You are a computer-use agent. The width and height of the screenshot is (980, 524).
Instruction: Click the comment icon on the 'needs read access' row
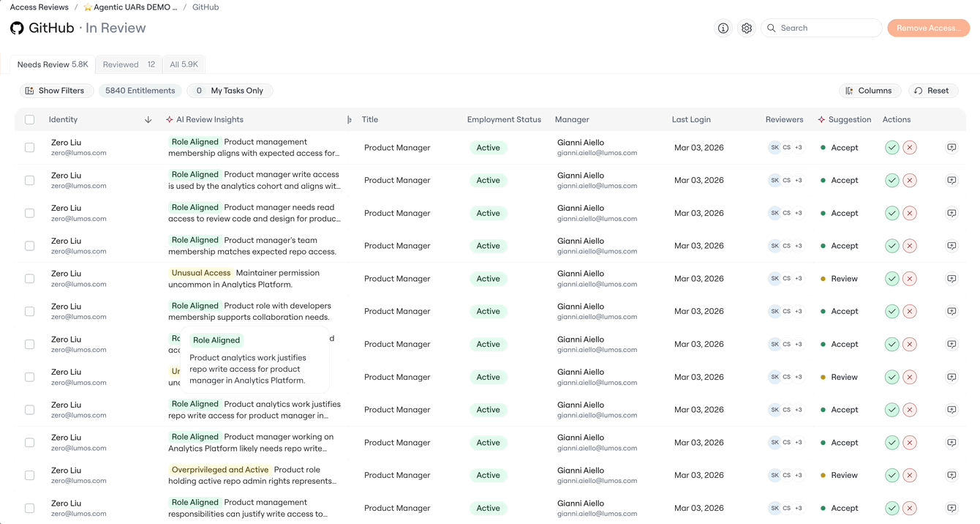pos(951,213)
